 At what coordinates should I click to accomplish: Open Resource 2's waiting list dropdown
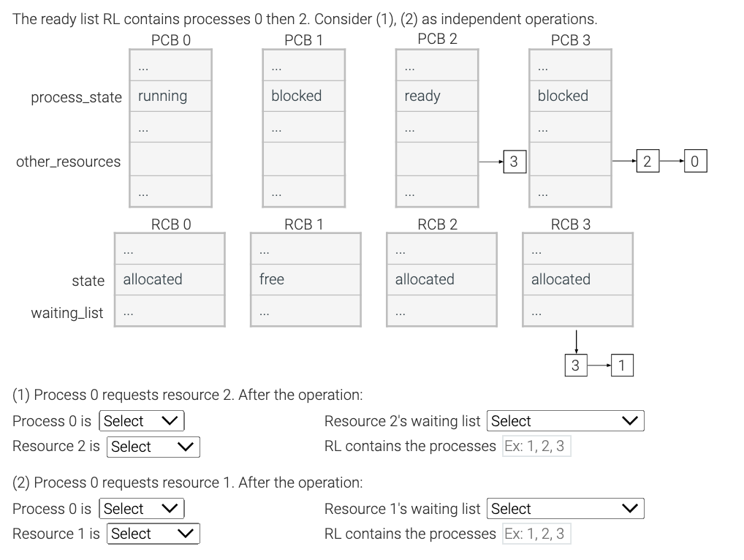(564, 420)
